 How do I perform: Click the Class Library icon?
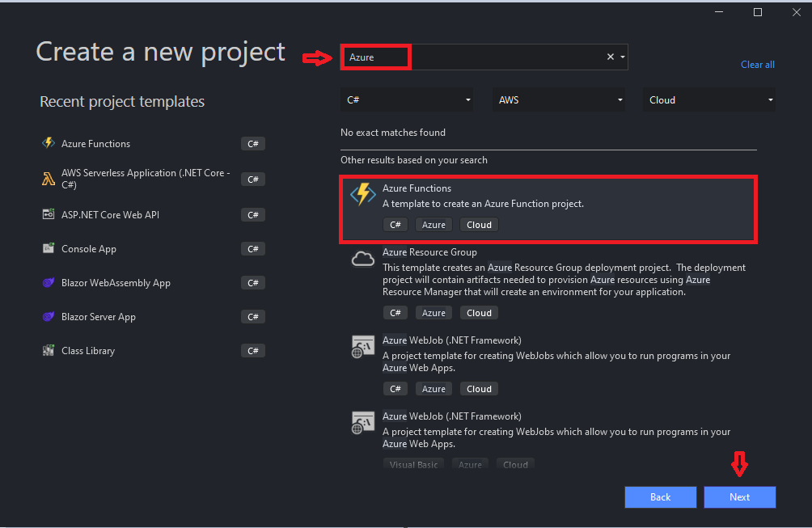(48, 350)
